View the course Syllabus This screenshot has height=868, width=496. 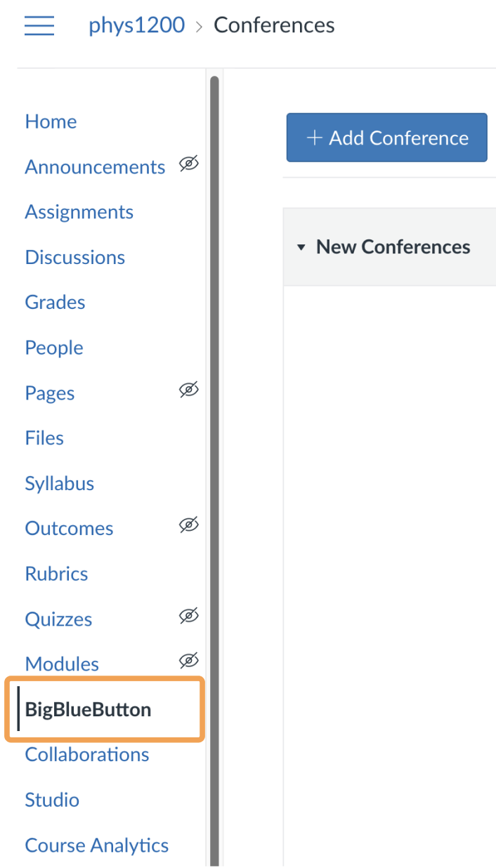click(59, 483)
